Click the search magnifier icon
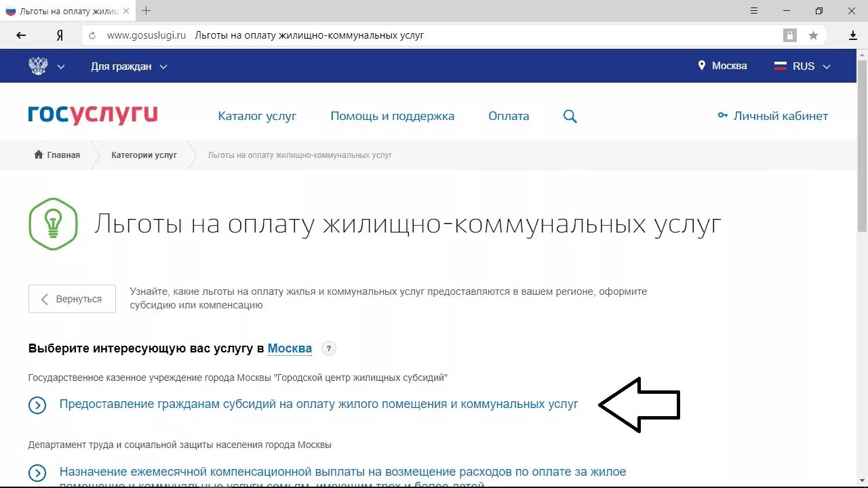Image resolution: width=868 pixels, height=488 pixels. (x=570, y=117)
